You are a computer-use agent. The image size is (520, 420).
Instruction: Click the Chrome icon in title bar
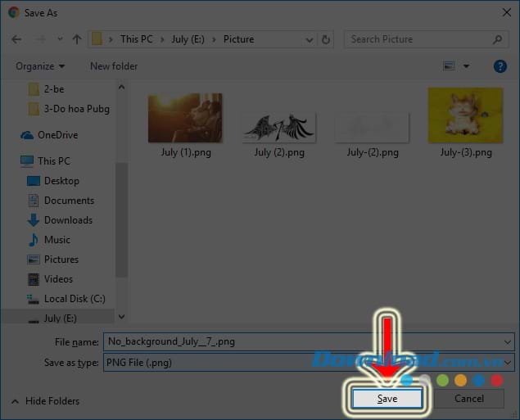point(14,12)
